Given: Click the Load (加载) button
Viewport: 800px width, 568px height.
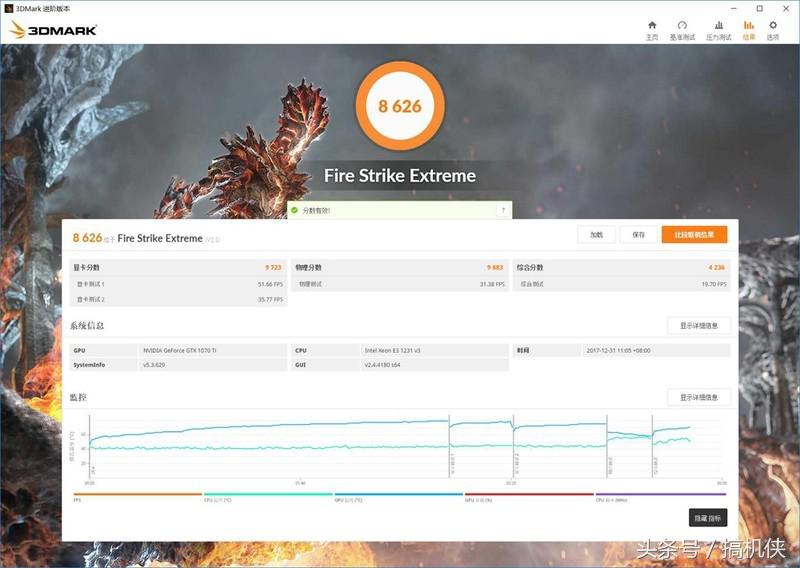Looking at the screenshot, I should (596, 235).
